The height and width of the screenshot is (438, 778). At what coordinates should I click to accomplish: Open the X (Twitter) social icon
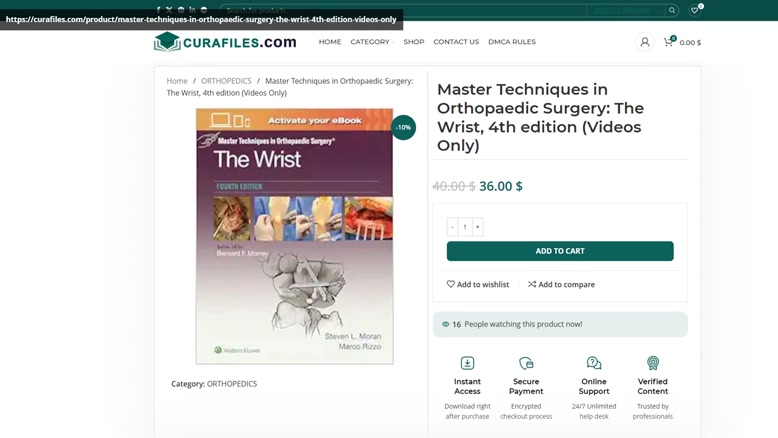169,10
